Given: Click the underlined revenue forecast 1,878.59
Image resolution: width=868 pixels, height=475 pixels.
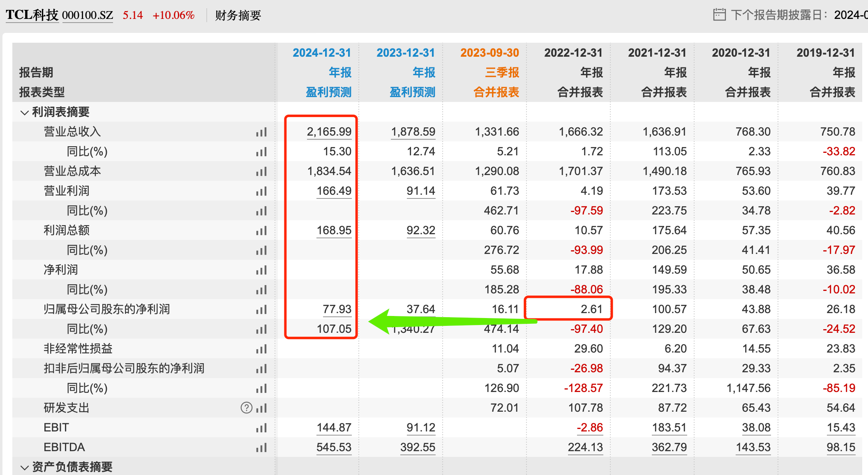Looking at the screenshot, I should [413, 132].
